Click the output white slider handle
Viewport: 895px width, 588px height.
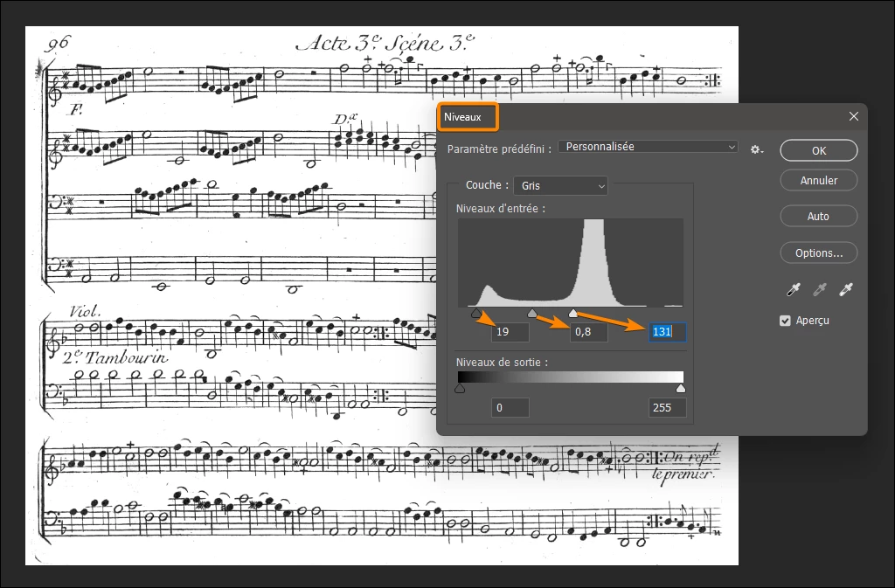coord(680,389)
